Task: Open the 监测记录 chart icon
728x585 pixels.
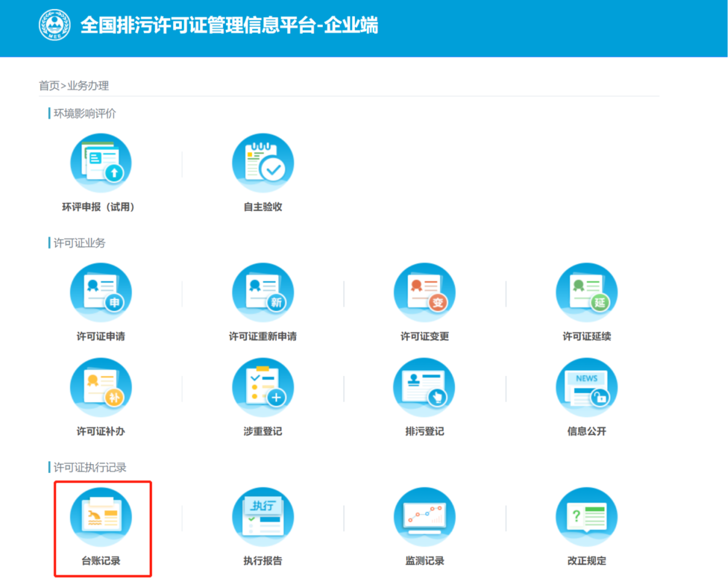Action: tap(424, 517)
